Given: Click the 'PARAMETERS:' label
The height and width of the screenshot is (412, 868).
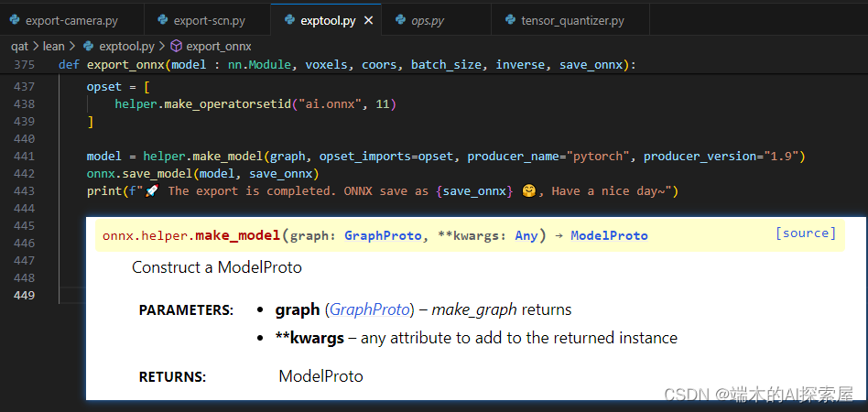Looking at the screenshot, I should (x=186, y=310).
